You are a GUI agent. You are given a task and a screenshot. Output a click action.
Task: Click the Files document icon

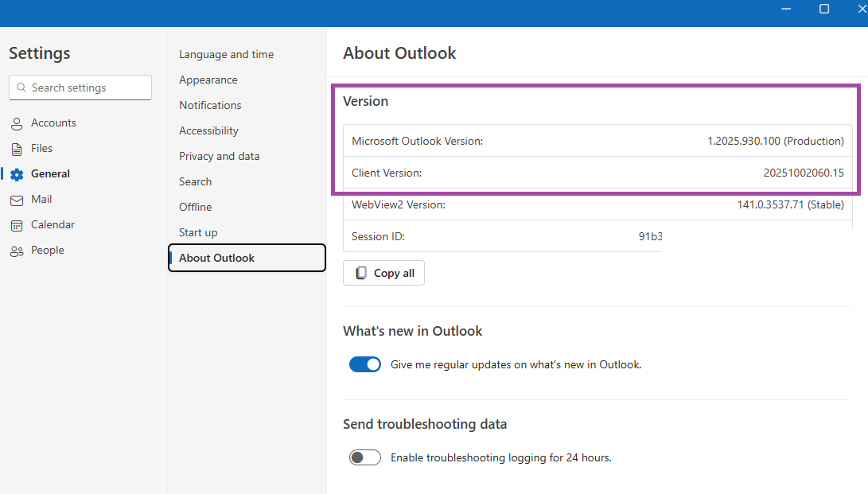coord(17,149)
